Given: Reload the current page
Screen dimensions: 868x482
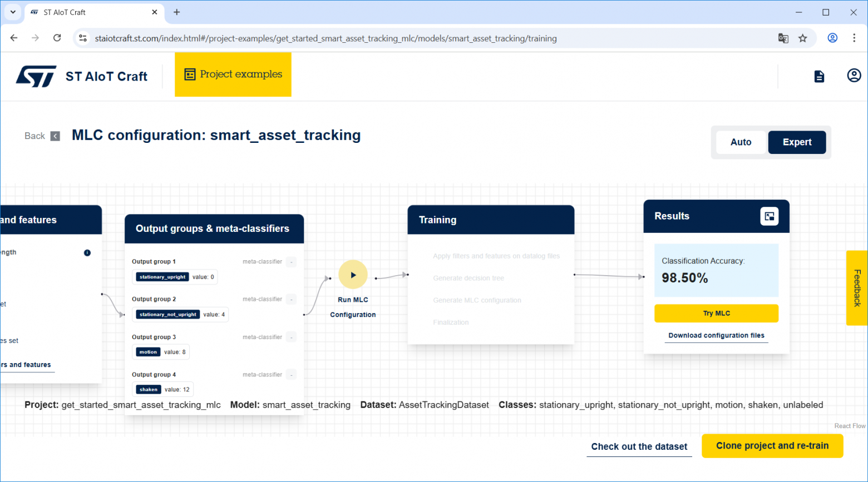Looking at the screenshot, I should (x=57, y=38).
